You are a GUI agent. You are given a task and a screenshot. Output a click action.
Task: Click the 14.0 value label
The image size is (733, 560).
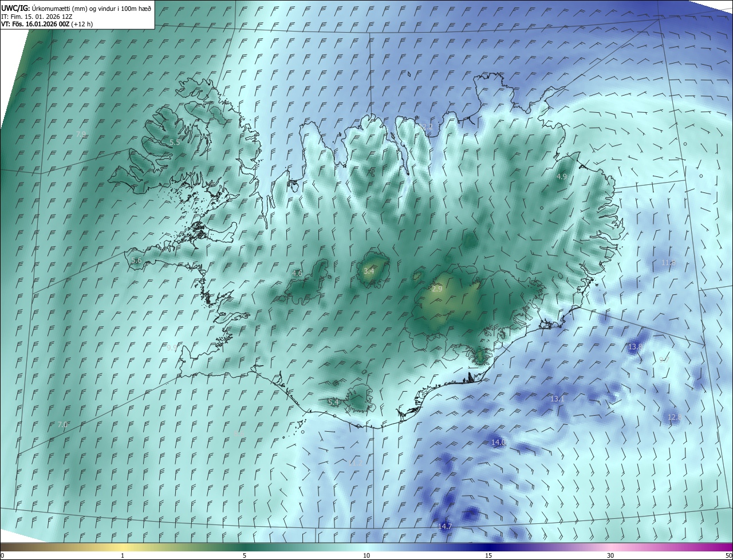point(498,443)
